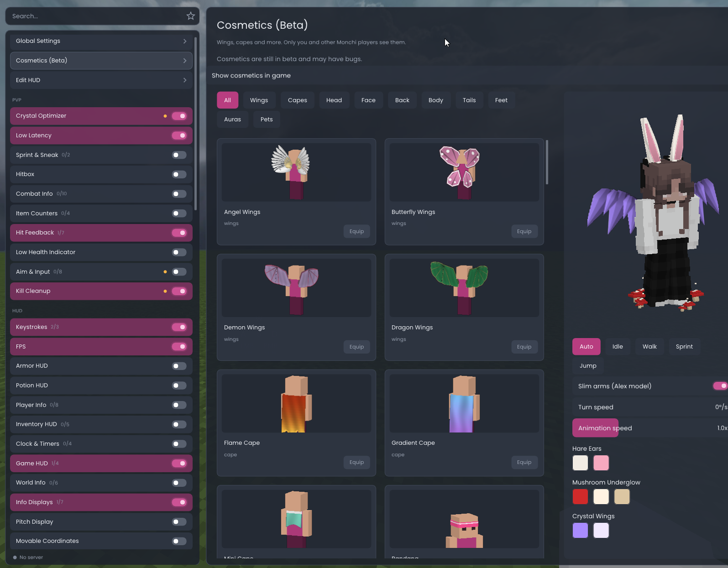
Task: Enable the Combat Info switch
Action: tap(179, 194)
